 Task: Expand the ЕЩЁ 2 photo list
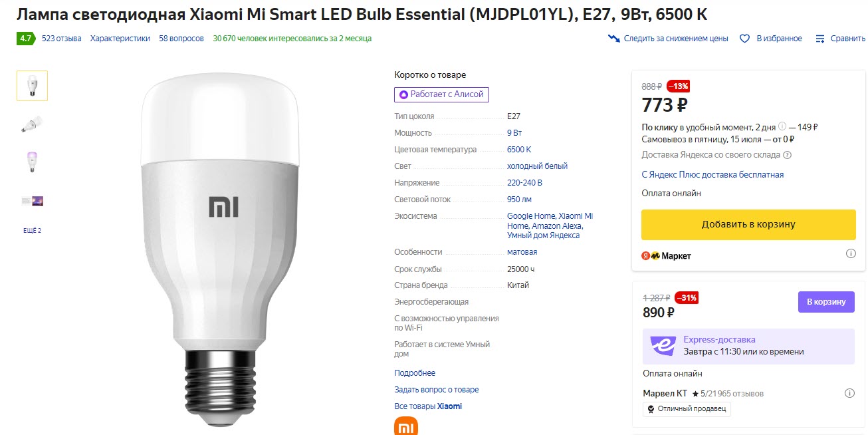click(31, 229)
